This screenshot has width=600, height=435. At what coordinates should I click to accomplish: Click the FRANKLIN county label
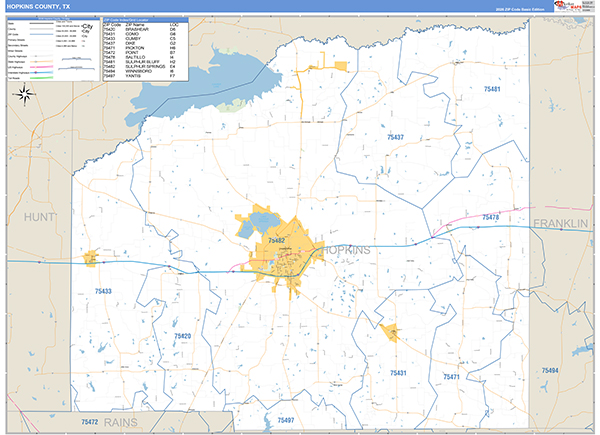click(564, 222)
